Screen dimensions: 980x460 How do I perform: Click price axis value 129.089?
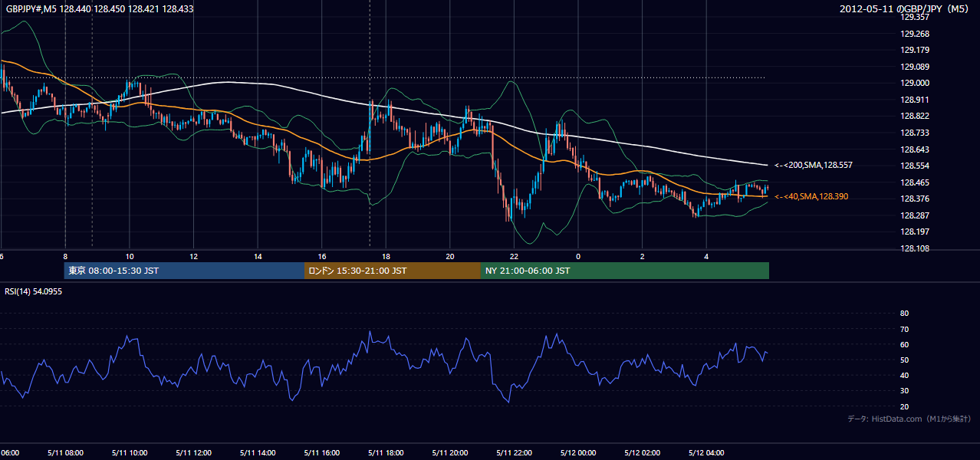[x=915, y=67]
